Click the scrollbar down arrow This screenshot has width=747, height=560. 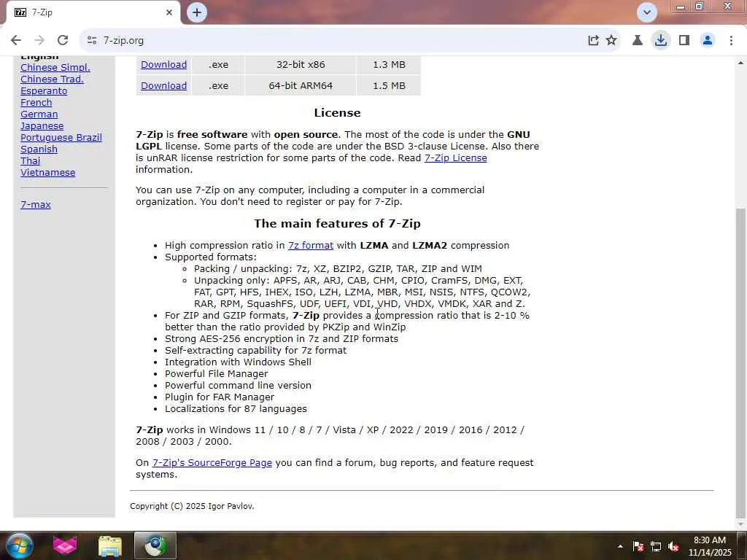pyautogui.click(x=740, y=524)
